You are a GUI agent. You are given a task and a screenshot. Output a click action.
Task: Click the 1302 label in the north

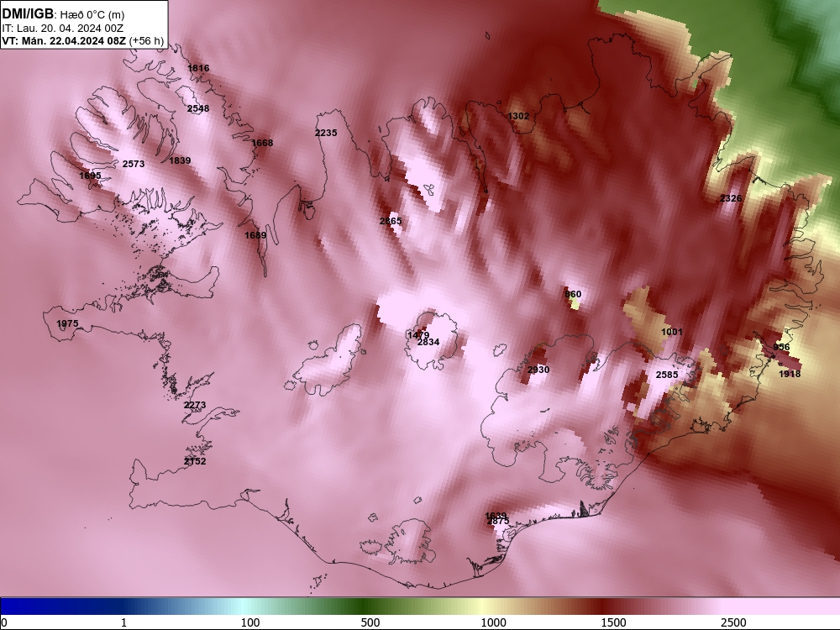click(x=518, y=116)
